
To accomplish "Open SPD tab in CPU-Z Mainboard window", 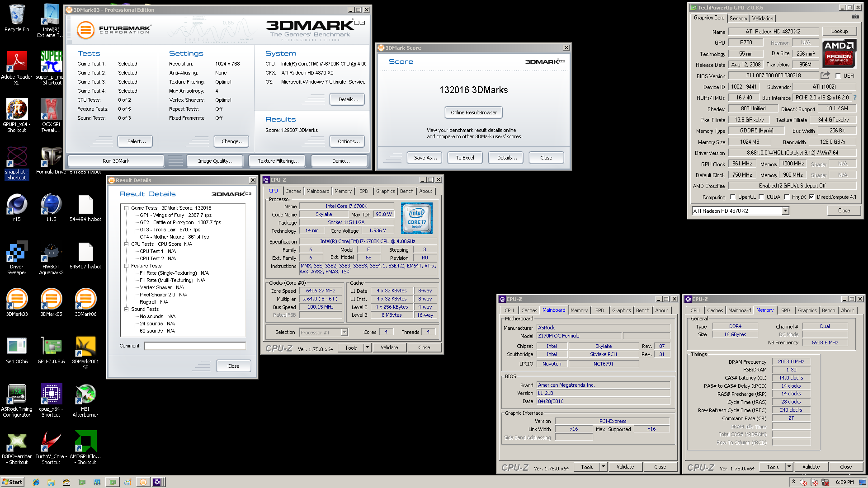I will tap(600, 310).
